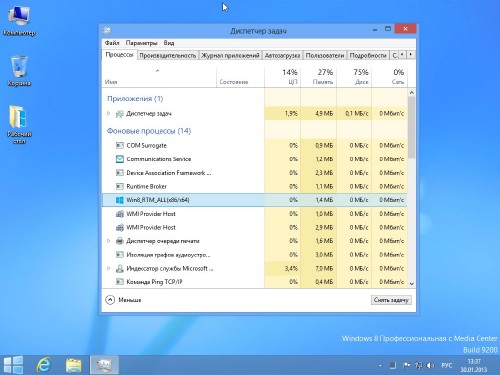Switch to the Производительность tab
500x375 pixels.
coord(168,55)
